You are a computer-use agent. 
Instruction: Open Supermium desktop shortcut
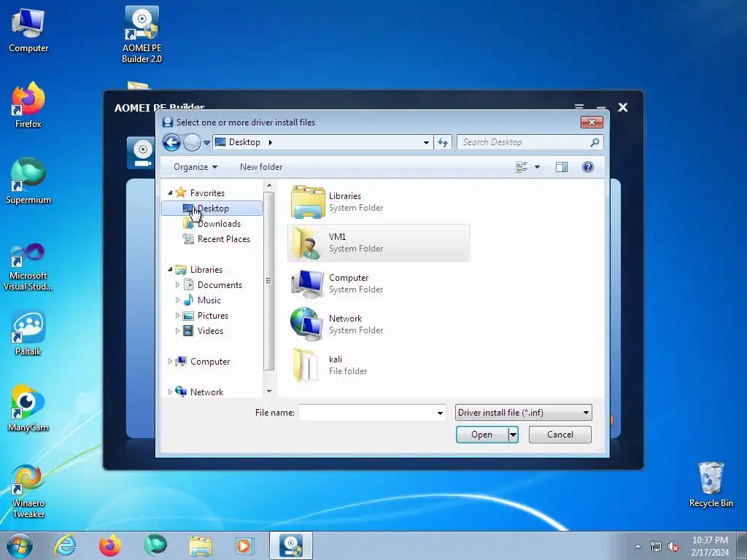[x=28, y=181]
